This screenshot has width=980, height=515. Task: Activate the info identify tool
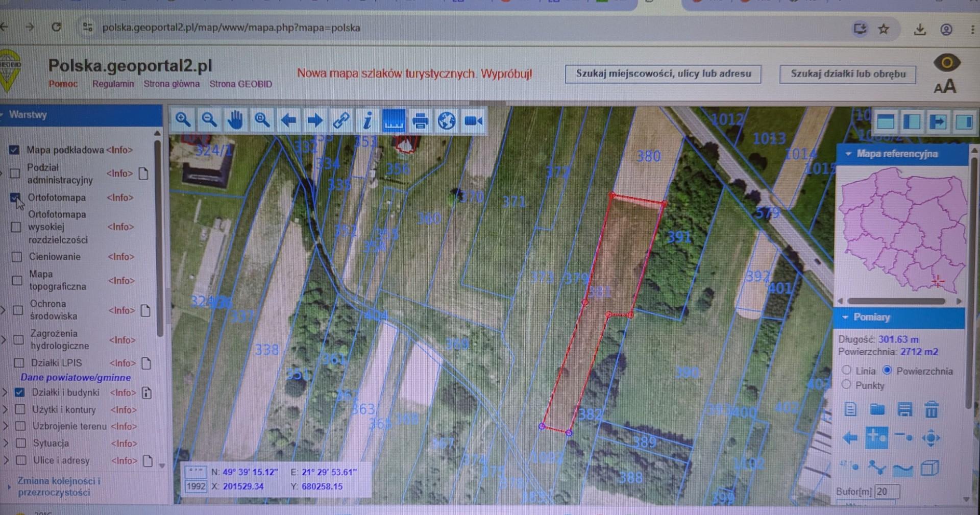pyautogui.click(x=367, y=121)
